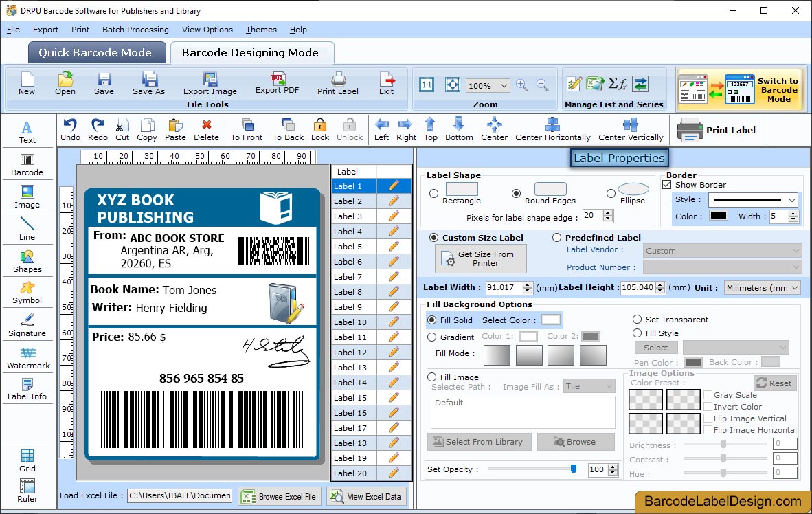Export the label to PDF
Viewport: 812px width, 514px height.
point(278,83)
